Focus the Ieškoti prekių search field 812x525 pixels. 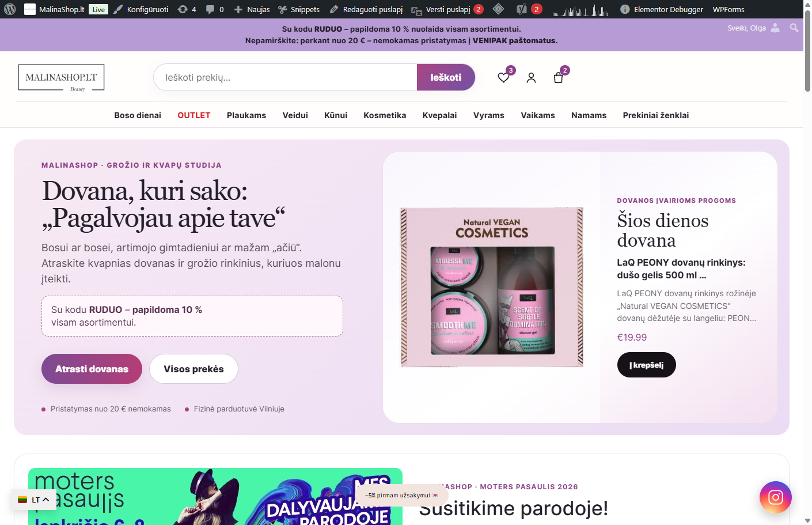(285, 77)
